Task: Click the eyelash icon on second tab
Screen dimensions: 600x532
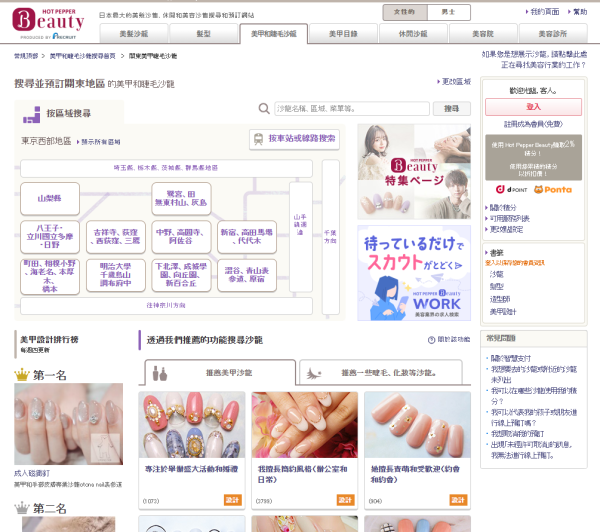Action: click(313, 373)
